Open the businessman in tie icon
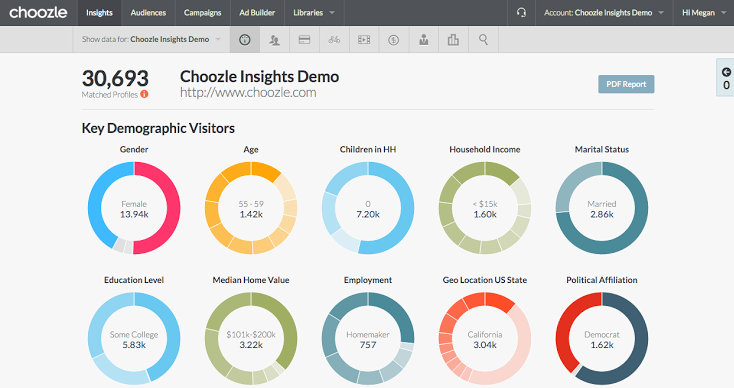Screen dimensions: 734x388 click(x=424, y=40)
